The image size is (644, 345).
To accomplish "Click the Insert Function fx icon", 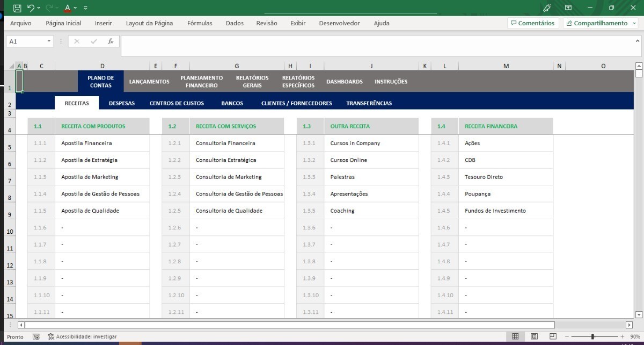I will pyautogui.click(x=111, y=41).
